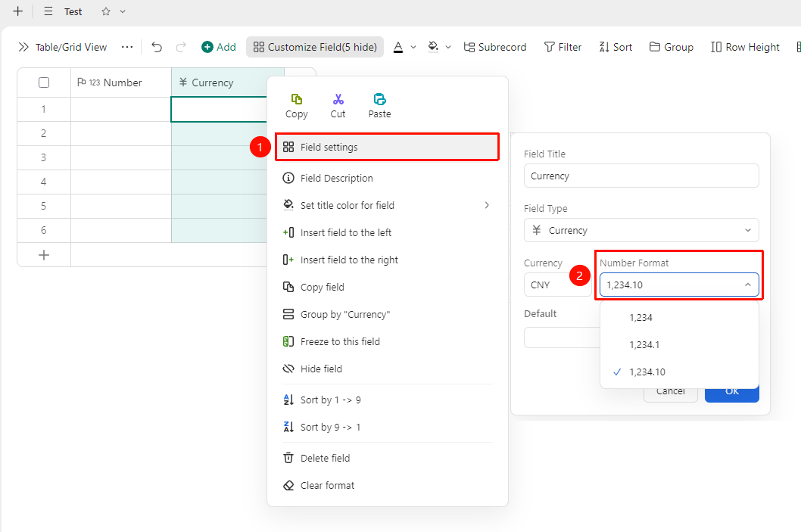
Task: Star the Test document as favorite
Action: (106, 11)
